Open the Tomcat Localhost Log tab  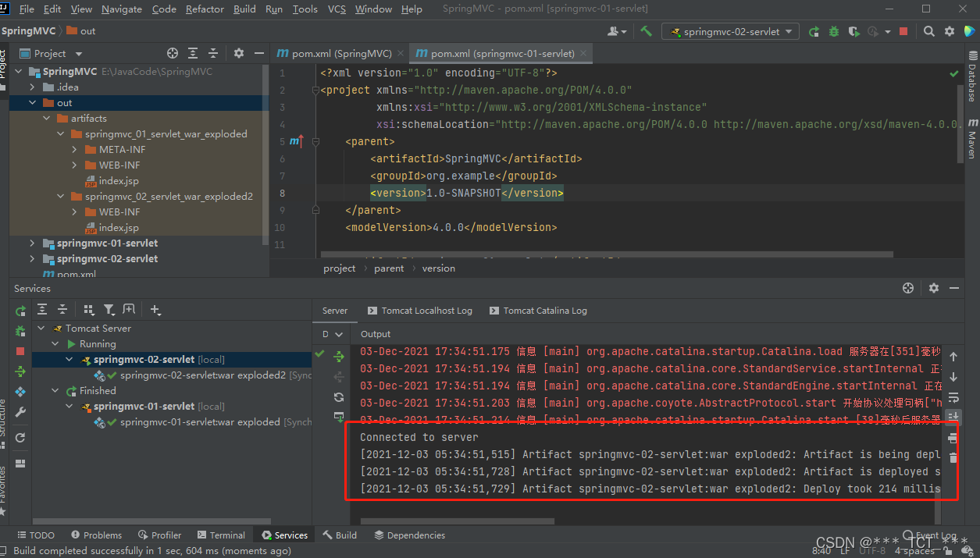[x=420, y=311]
